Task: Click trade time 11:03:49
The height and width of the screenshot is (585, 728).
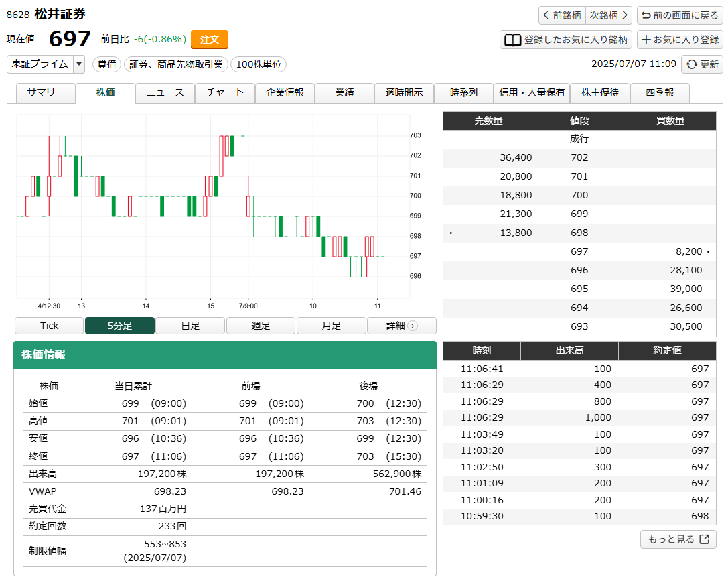Action: [x=482, y=434]
